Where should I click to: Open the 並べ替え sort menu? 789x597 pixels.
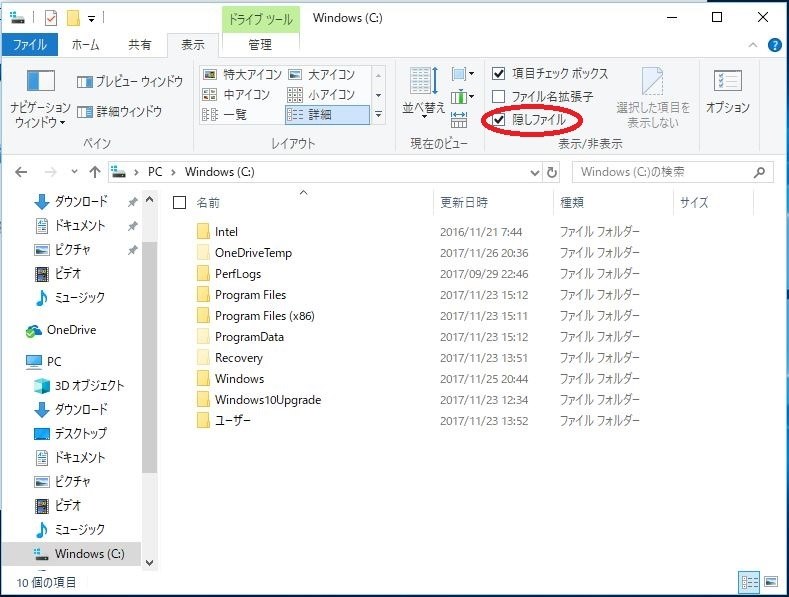(424, 94)
